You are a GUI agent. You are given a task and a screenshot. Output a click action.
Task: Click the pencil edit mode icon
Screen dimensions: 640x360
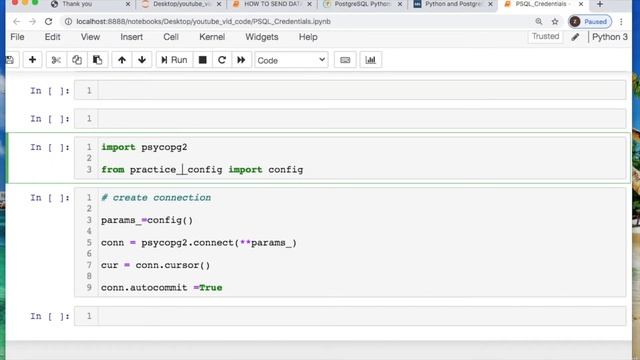pyautogui.click(x=575, y=37)
